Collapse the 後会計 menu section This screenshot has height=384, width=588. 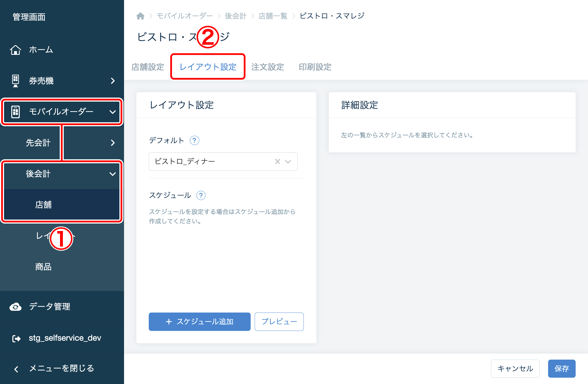point(113,174)
